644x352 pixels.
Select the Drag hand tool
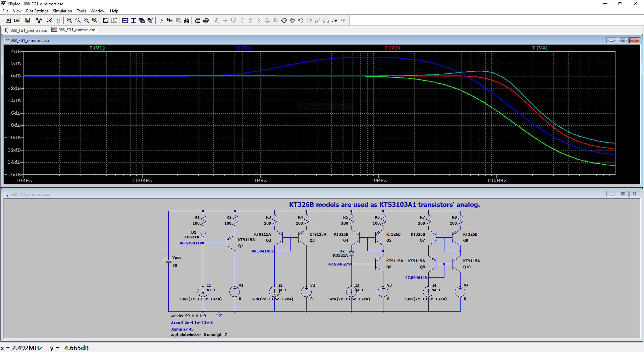(x=292, y=20)
